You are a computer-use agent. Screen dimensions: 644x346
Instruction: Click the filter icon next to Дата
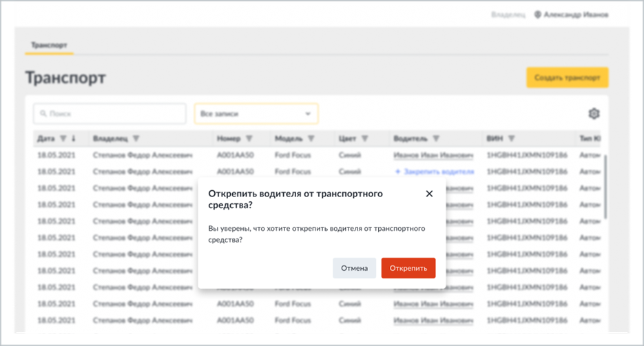63,139
